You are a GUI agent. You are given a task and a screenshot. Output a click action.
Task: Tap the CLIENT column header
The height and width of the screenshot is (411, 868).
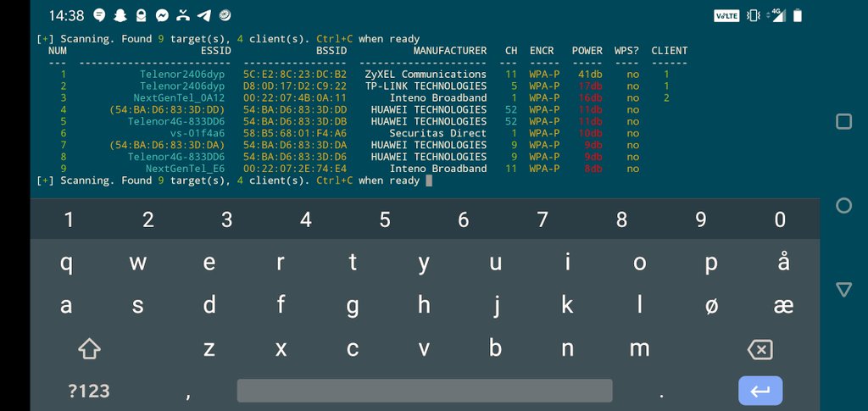point(670,50)
